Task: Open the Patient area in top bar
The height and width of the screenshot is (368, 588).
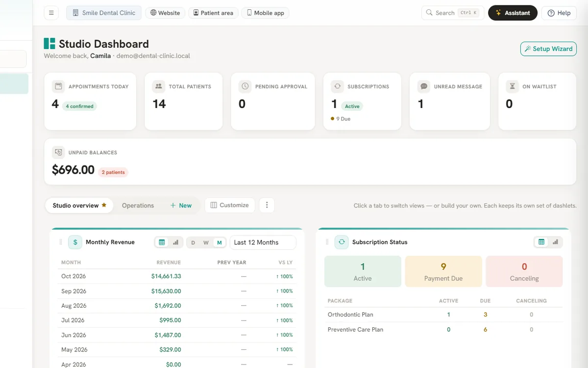Action: pos(213,13)
